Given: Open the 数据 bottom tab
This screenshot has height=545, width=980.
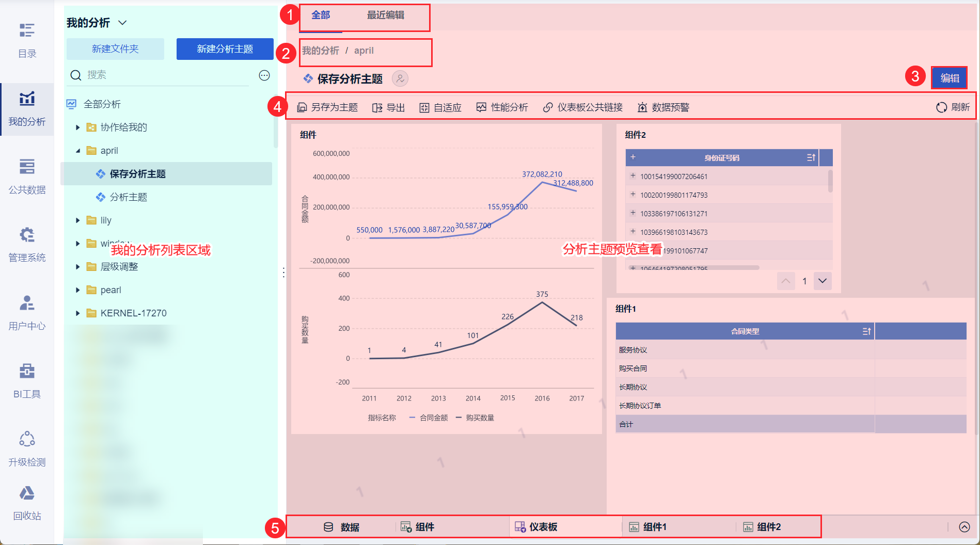Looking at the screenshot, I should pyautogui.click(x=341, y=527).
